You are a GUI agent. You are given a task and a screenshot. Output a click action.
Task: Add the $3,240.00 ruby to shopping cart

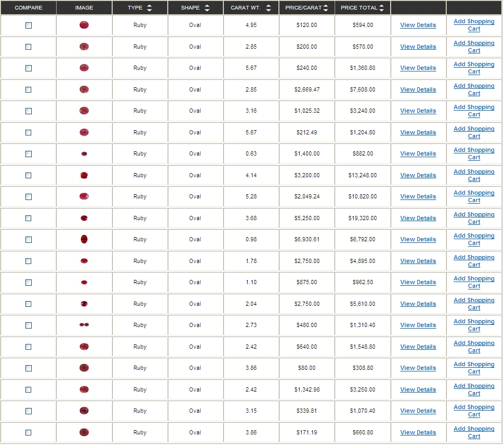[x=474, y=111]
